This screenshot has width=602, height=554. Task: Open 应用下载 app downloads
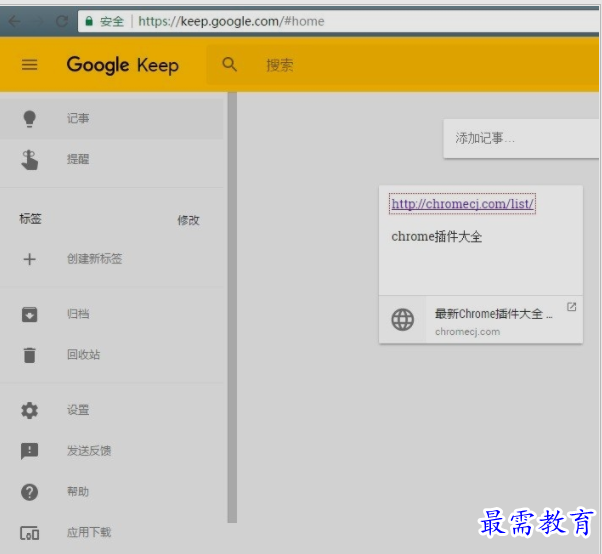point(111,533)
